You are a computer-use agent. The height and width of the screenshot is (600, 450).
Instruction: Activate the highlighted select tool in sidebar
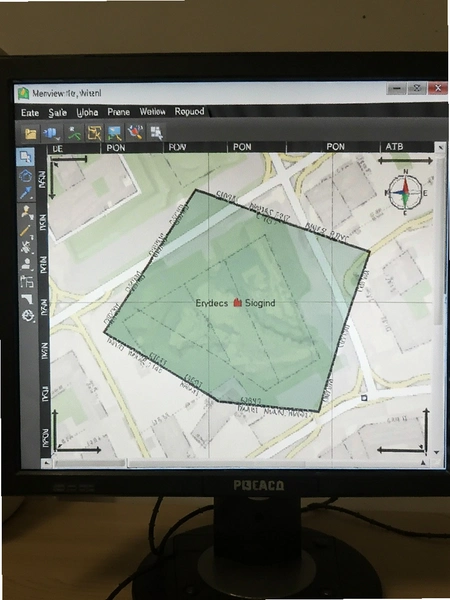click(25, 157)
